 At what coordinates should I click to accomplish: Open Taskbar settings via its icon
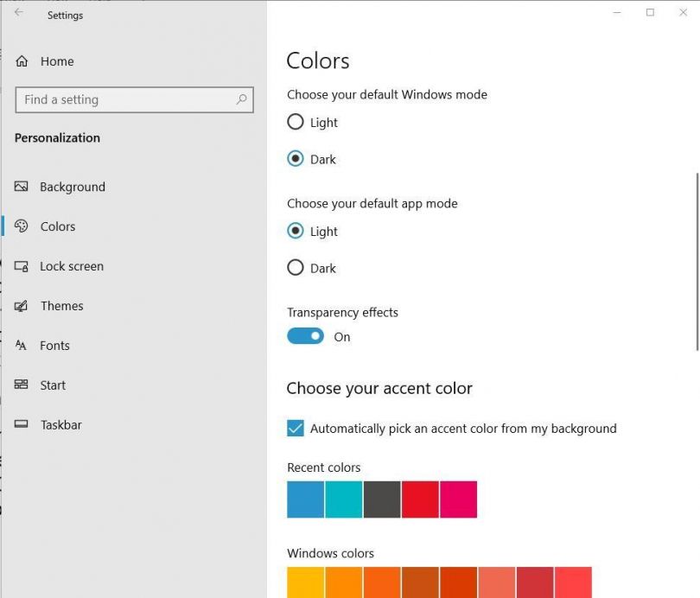20,424
